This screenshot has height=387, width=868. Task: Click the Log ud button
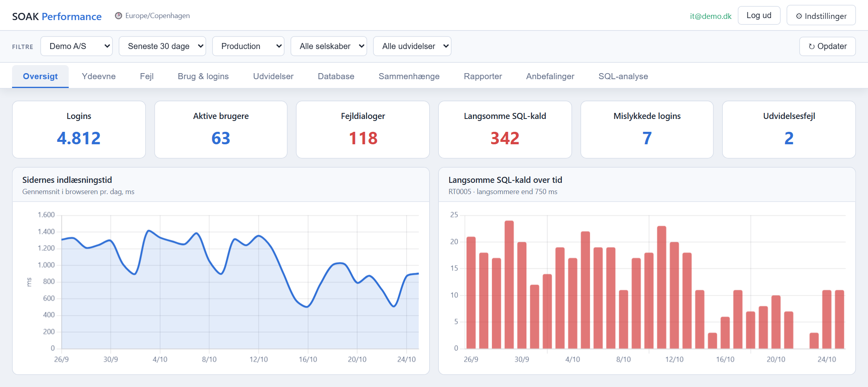pyautogui.click(x=759, y=15)
